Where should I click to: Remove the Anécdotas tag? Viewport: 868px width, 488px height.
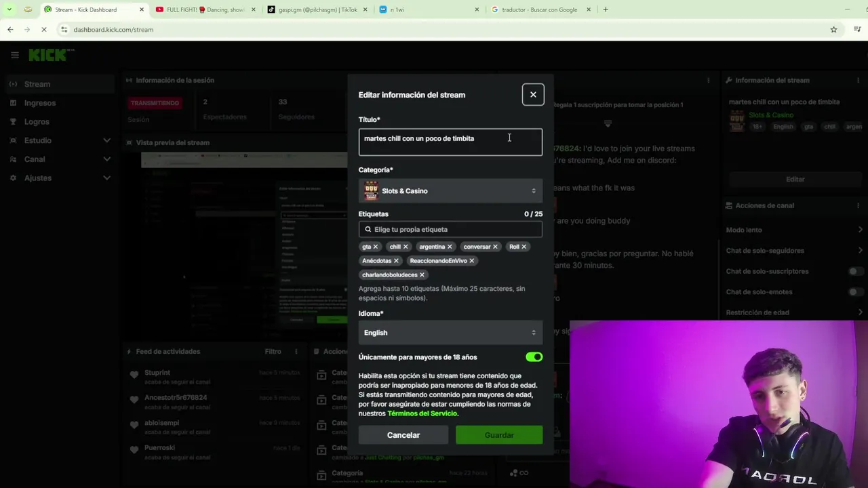[396, 261]
